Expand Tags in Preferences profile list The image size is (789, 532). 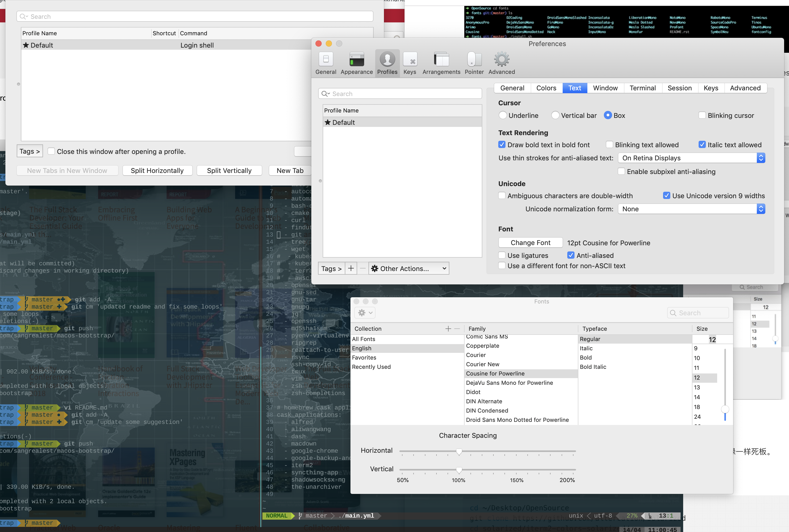(332, 268)
